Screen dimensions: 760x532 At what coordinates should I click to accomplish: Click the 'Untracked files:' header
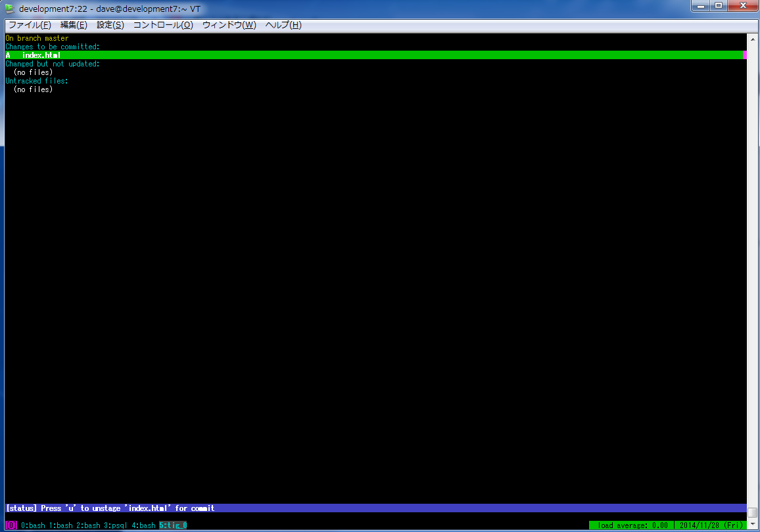[37, 81]
